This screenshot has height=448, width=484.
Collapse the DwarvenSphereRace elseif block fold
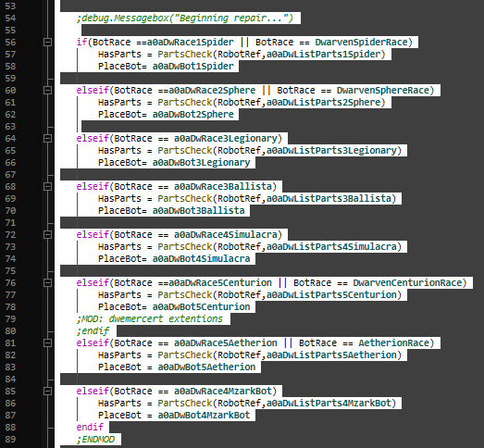(47, 90)
